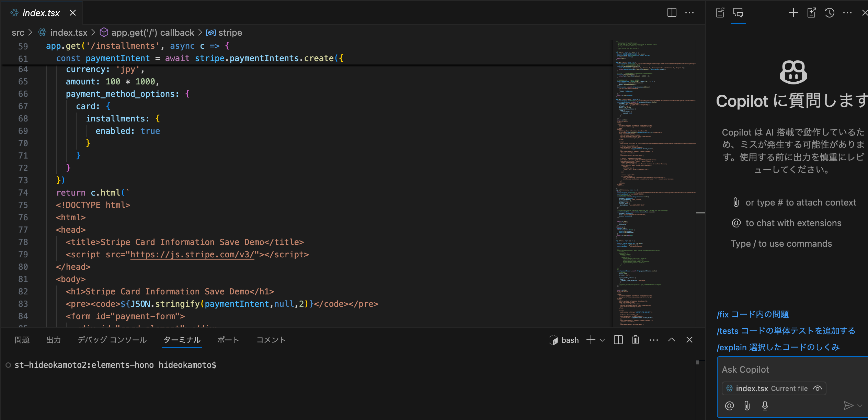Start a new Copilot chat with plus icon
The height and width of the screenshot is (420, 868).
click(793, 13)
